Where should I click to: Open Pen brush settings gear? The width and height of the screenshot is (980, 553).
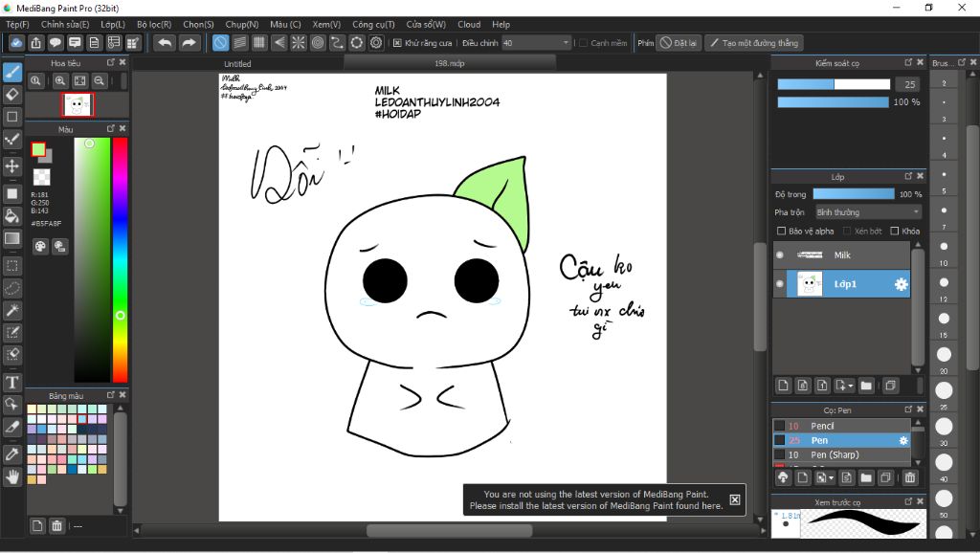[x=903, y=440]
